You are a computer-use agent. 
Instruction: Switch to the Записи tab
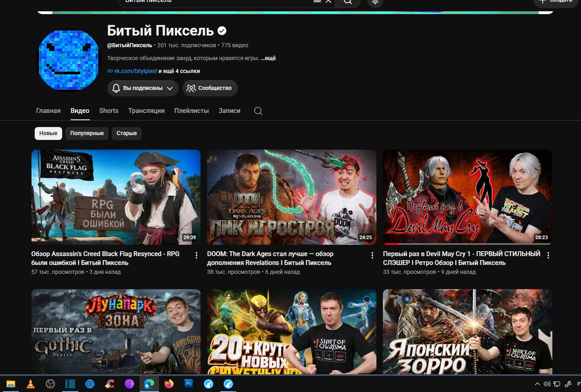(230, 111)
